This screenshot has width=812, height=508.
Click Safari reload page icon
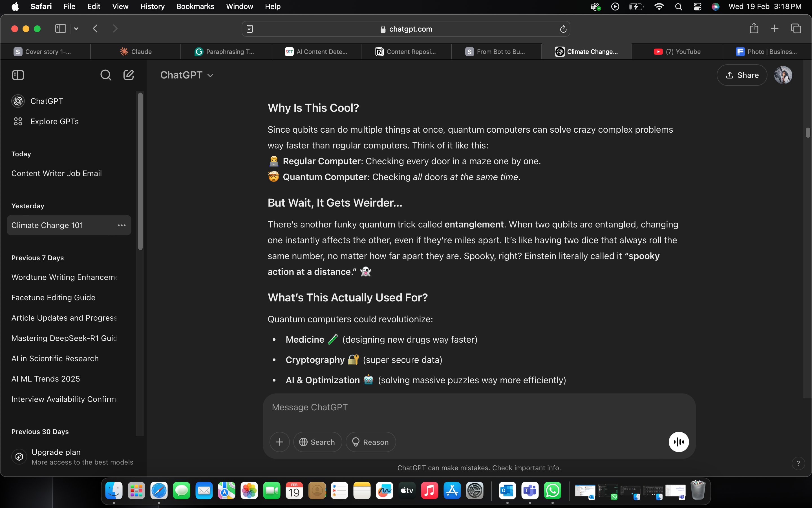[563, 29]
